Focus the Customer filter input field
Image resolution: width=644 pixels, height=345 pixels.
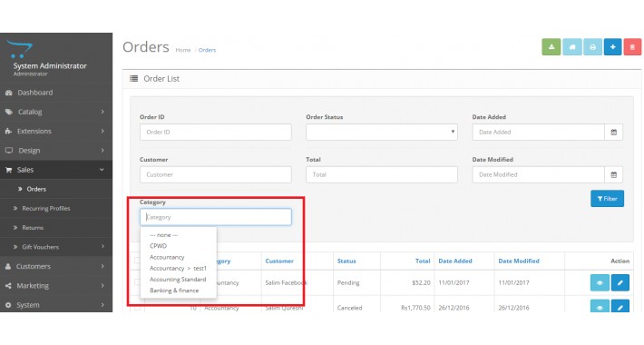[216, 174]
